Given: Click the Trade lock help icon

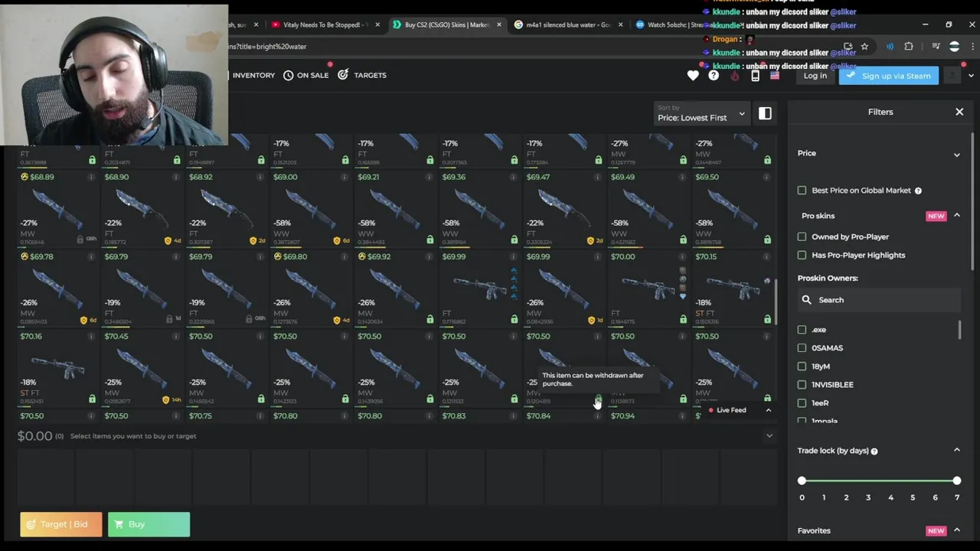Looking at the screenshot, I should click(x=874, y=451).
